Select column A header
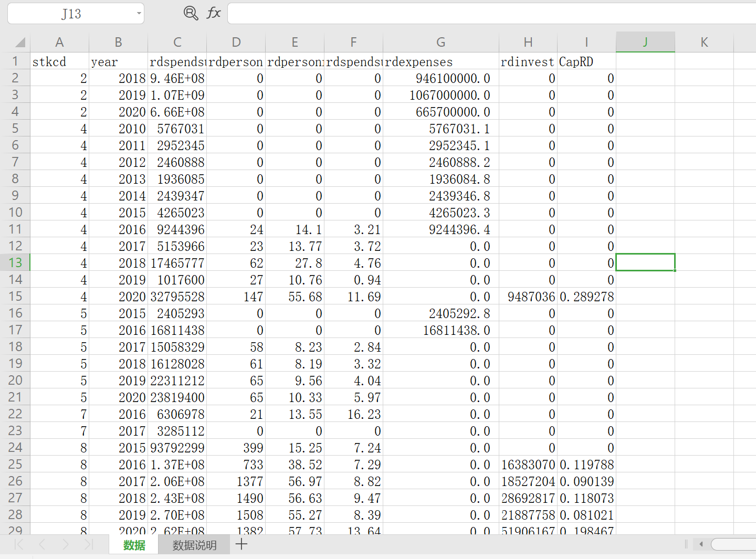The image size is (756, 559). 60,43
